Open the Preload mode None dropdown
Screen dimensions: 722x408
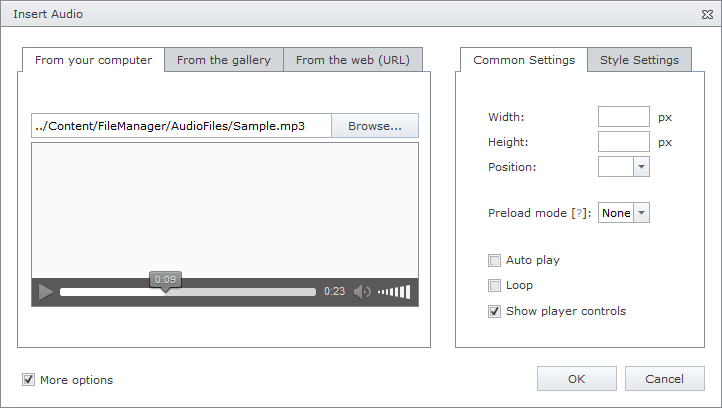click(623, 213)
